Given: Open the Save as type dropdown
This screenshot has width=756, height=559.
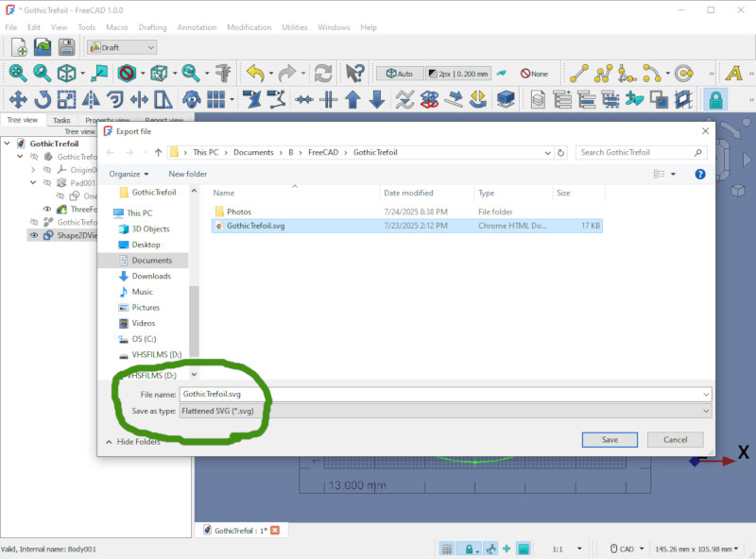Looking at the screenshot, I should 445,411.
